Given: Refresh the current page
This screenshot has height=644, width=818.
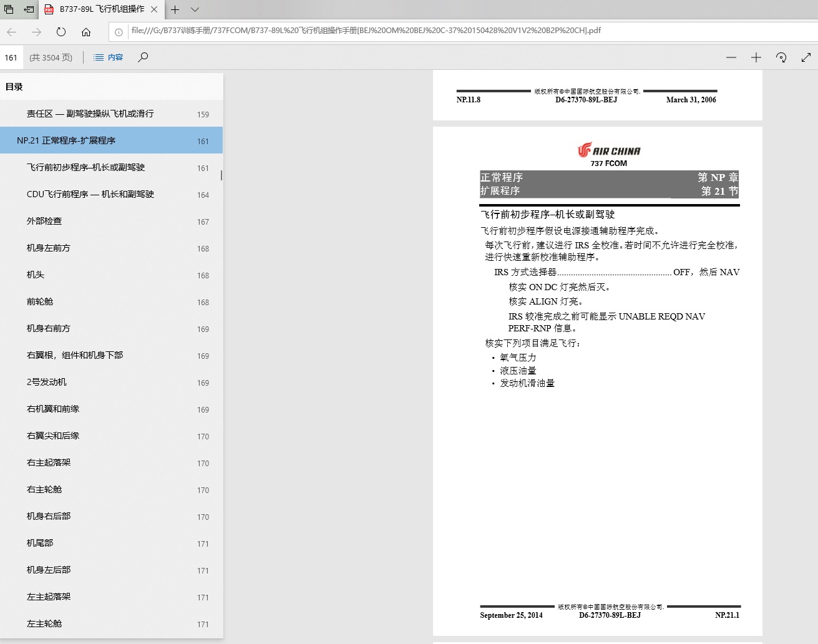Looking at the screenshot, I should [61, 32].
